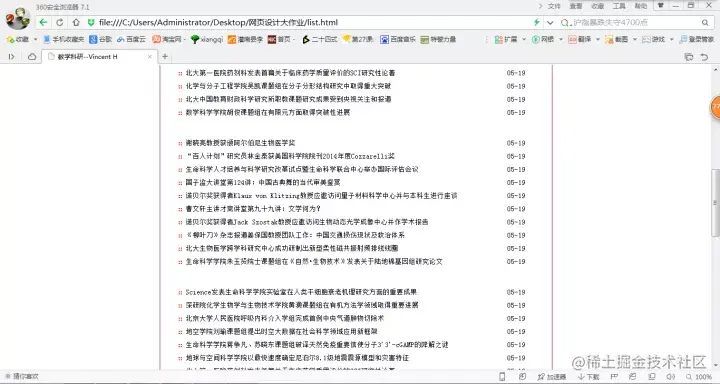Expand the 扩展 dropdown arrow
720x384 pixels.
524,40
